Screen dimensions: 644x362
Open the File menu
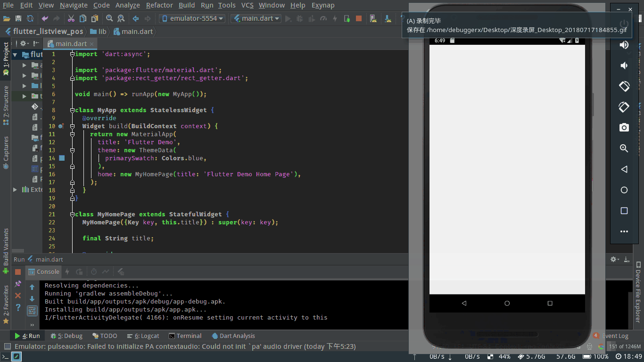pos(8,5)
